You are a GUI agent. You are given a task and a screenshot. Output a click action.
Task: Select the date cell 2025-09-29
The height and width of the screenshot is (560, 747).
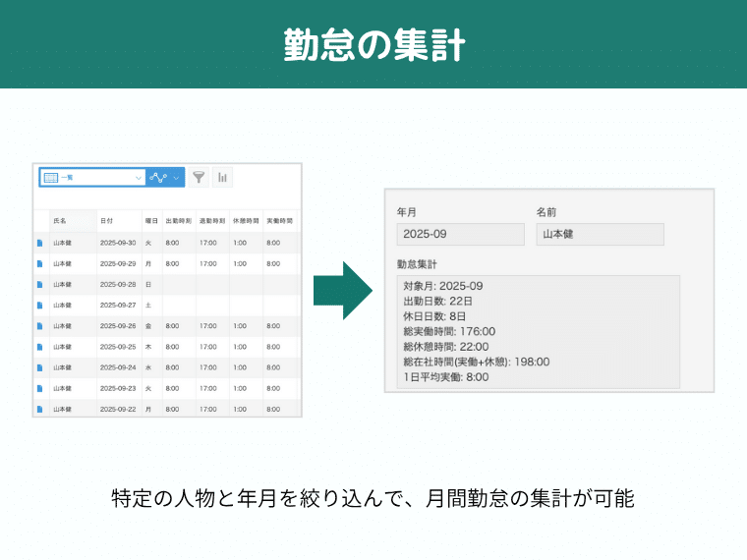coord(118,264)
